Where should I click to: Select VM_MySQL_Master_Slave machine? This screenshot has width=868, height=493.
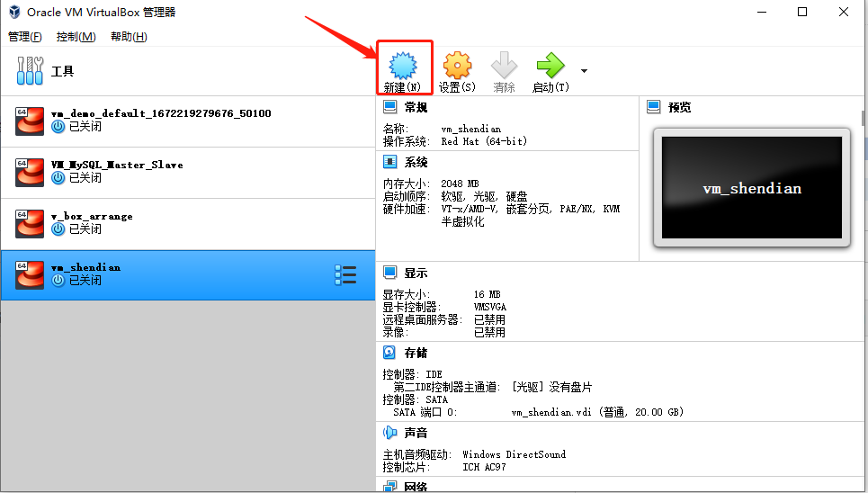[188, 173]
